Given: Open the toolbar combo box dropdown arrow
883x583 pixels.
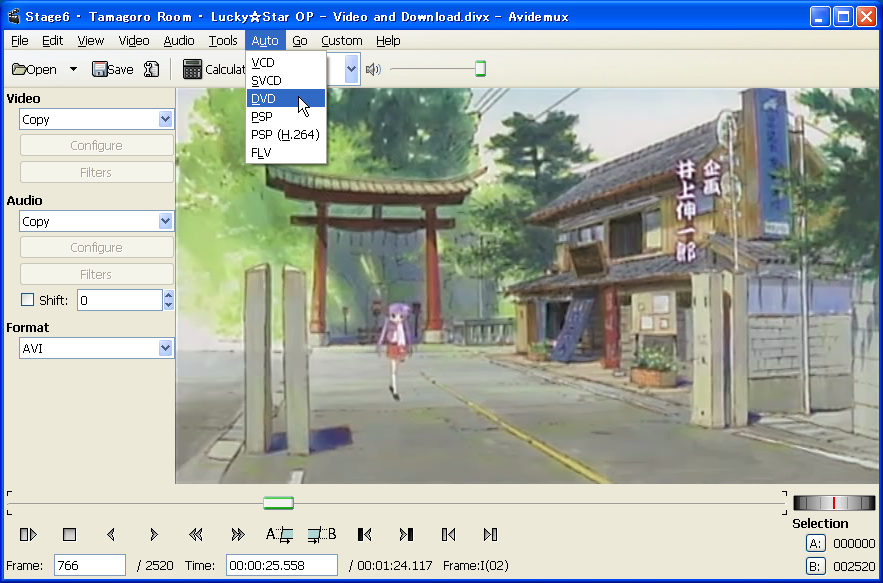Looking at the screenshot, I should (351, 69).
